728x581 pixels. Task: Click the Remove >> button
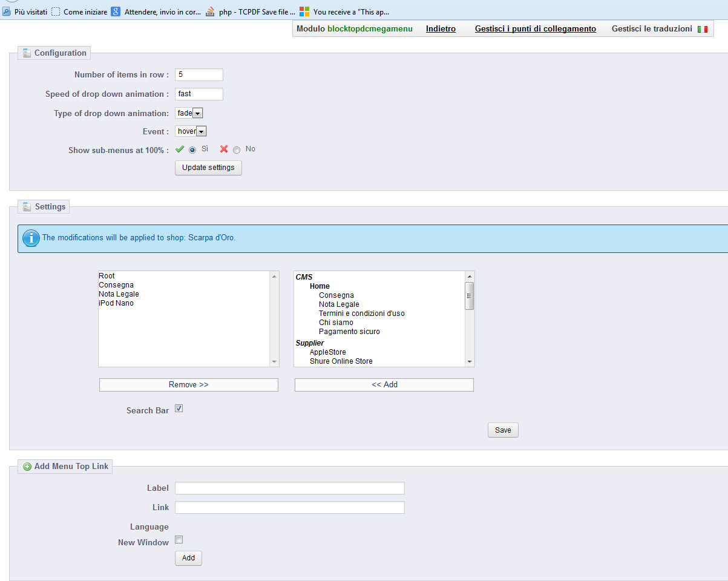pyautogui.click(x=189, y=385)
